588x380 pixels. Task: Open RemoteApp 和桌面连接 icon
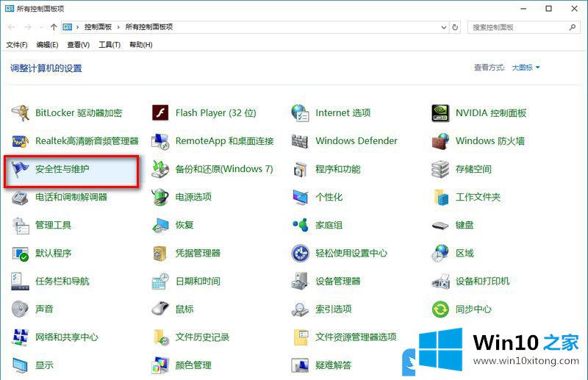tap(160, 141)
